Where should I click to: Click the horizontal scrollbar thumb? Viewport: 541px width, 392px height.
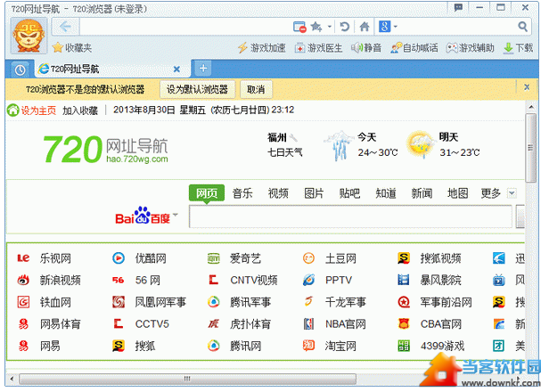pos(187,379)
